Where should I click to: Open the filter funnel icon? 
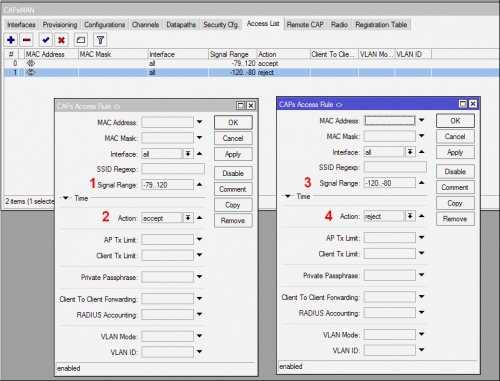pos(100,40)
